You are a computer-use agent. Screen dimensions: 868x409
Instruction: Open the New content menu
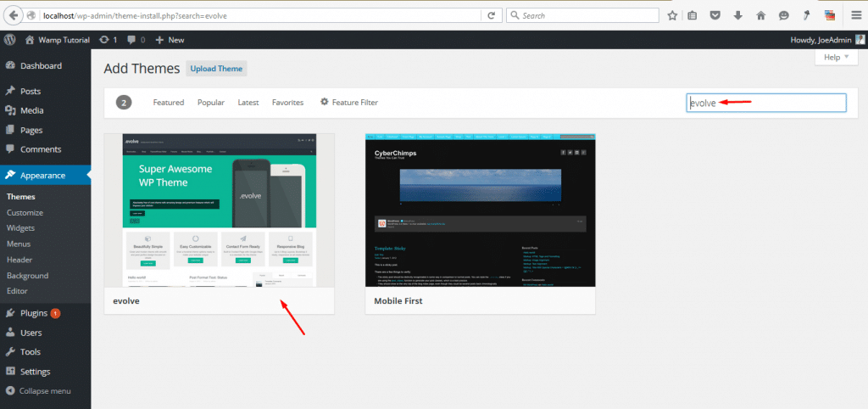pyautogui.click(x=170, y=40)
